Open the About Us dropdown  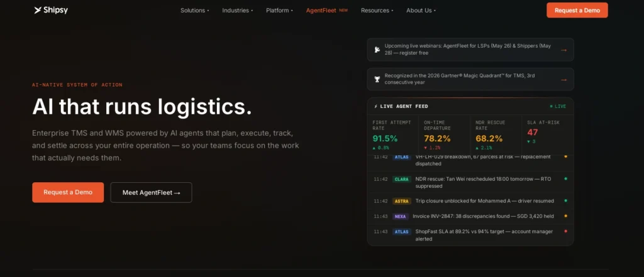(x=421, y=10)
